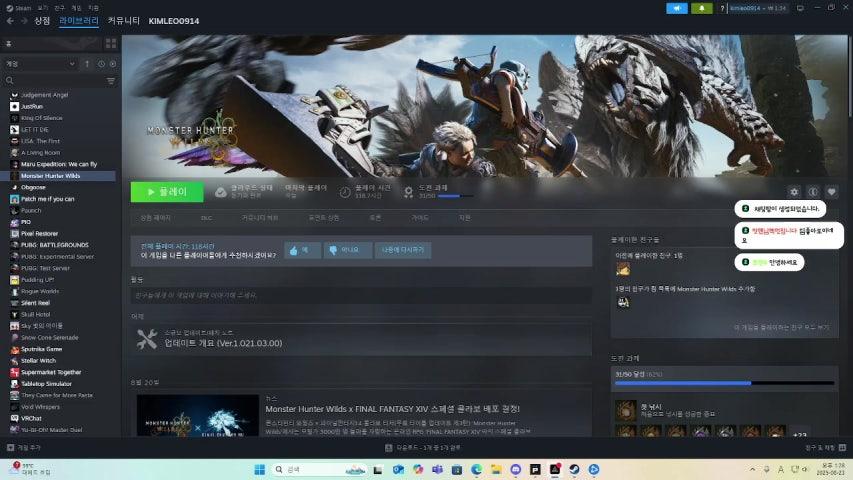The height and width of the screenshot is (480, 853).
Task: Click the achievements progress bar beside 31/50
Action: pyautogui.click(x=455, y=196)
